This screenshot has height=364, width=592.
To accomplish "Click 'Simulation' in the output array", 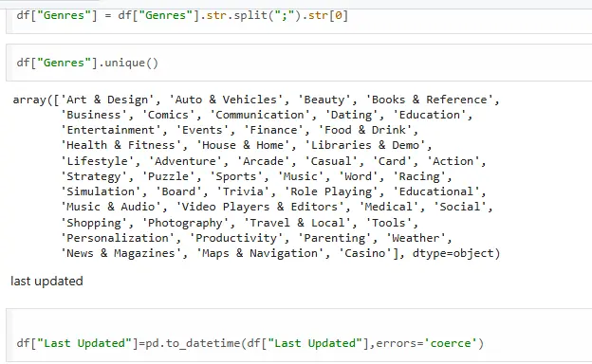I will click(101, 191).
